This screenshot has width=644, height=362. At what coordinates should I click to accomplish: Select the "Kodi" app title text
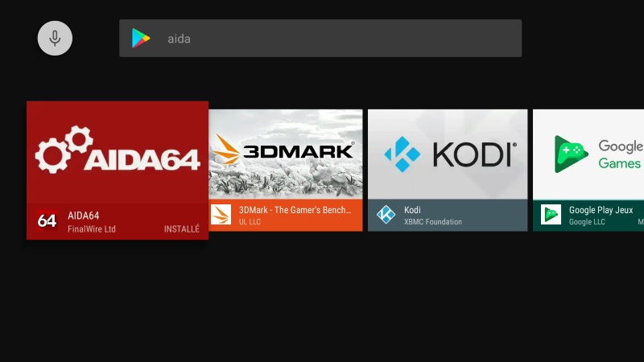tap(412, 210)
